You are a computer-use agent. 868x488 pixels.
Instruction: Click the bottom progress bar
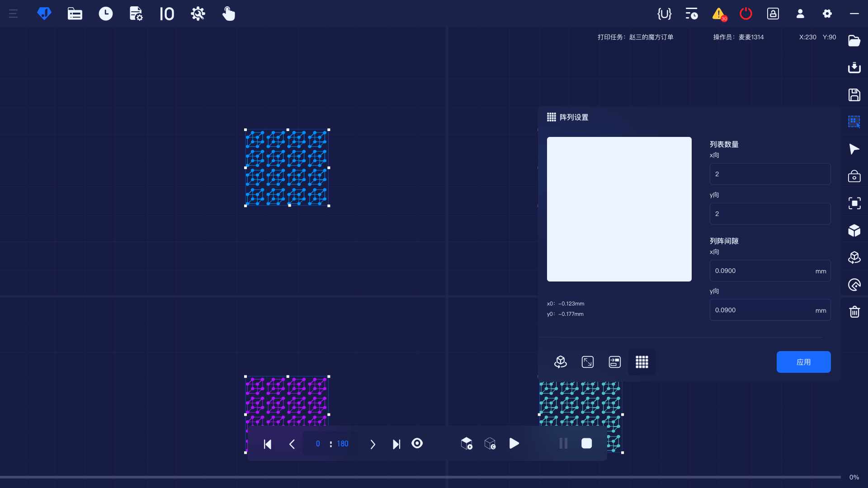point(420,477)
